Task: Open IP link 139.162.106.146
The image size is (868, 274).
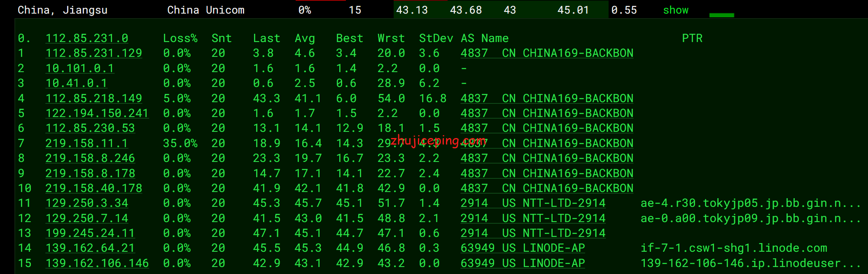Action: coord(97,263)
